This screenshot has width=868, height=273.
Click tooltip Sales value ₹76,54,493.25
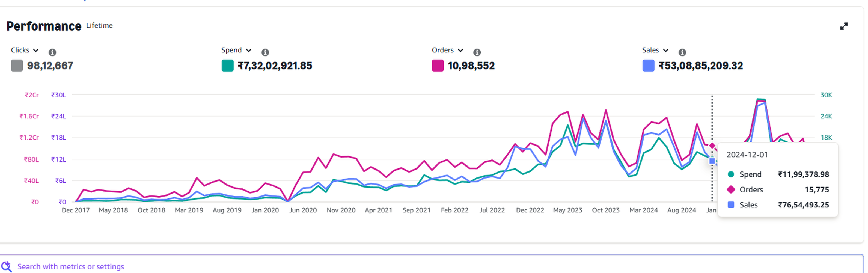[803, 205]
